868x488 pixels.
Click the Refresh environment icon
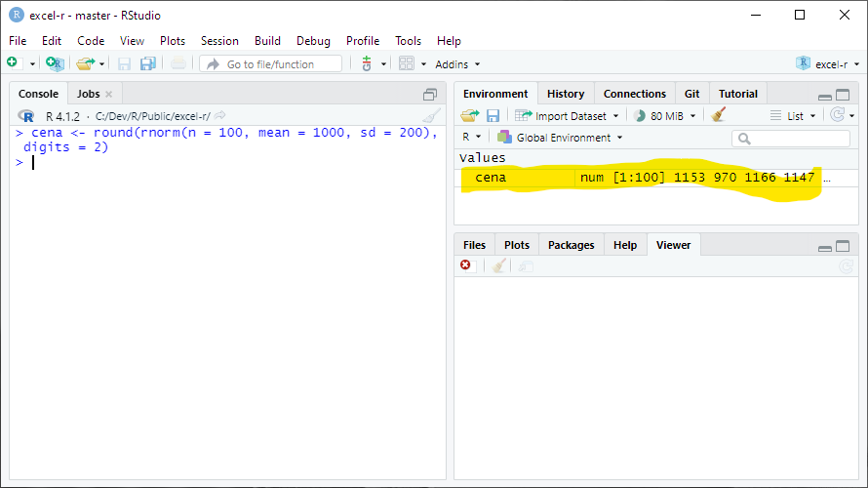pos(837,114)
